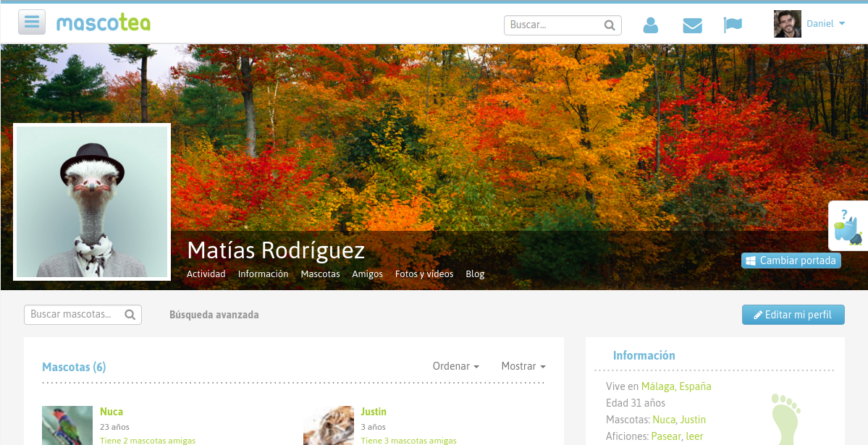Open the Ordenar dropdown
The width and height of the screenshot is (868, 445).
[x=455, y=366]
